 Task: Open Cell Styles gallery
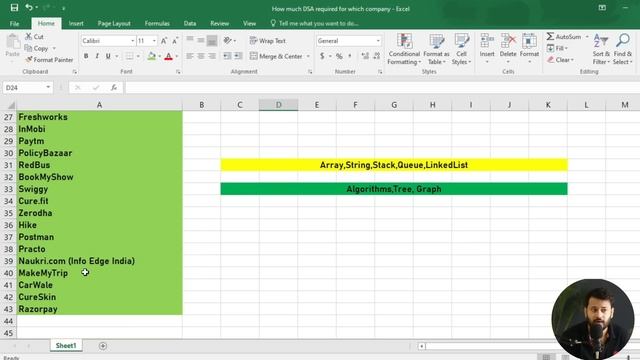(461, 49)
